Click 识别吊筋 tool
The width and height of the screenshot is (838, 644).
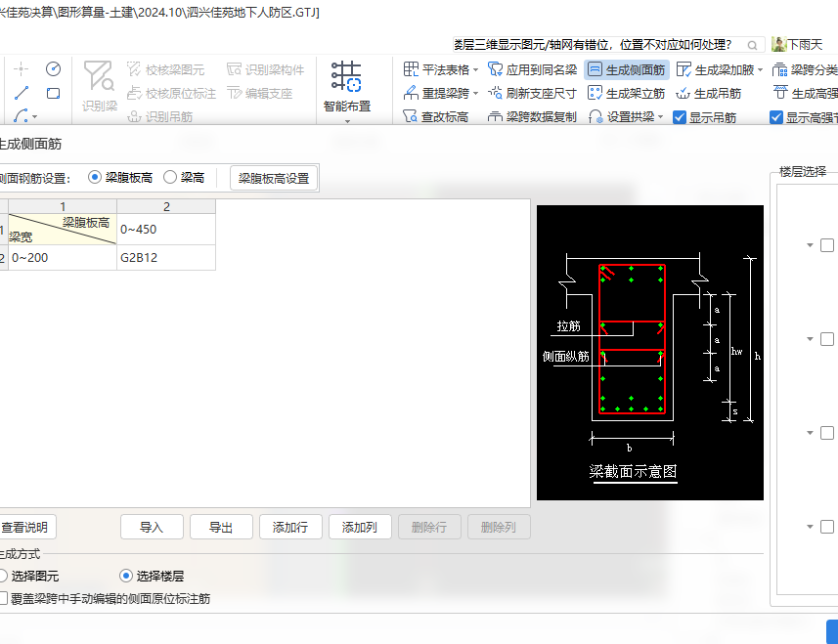pyautogui.click(x=159, y=116)
